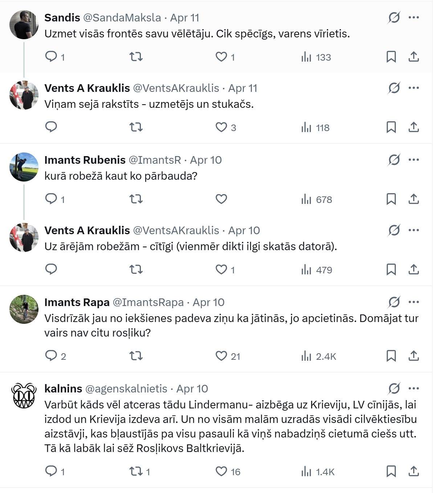
Task: Bookmark Sandis's tweet
Action: [x=391, y=57]
